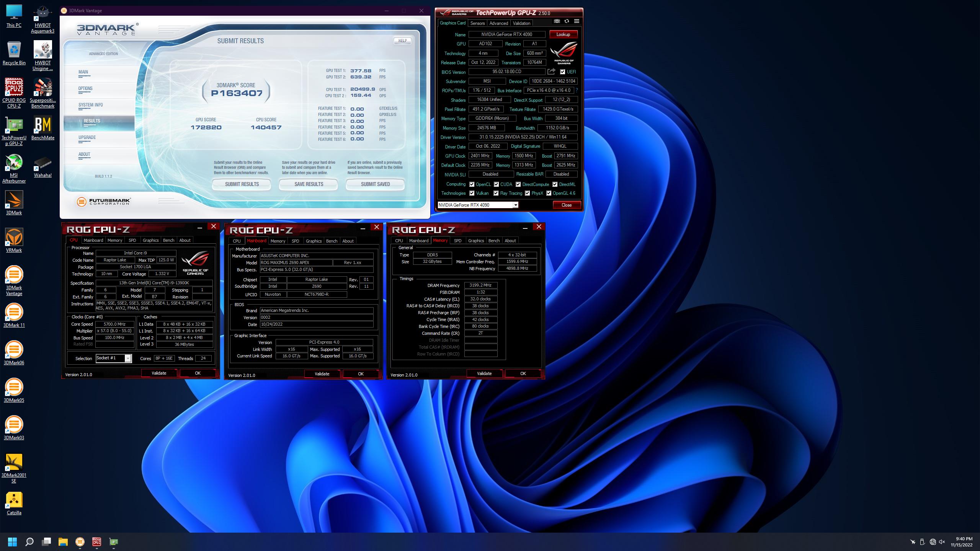This screenshot has width=980, height=551.
Task: Toggle PhysX checkbox in GPU-Z
Action: click(x=527, y=193)
